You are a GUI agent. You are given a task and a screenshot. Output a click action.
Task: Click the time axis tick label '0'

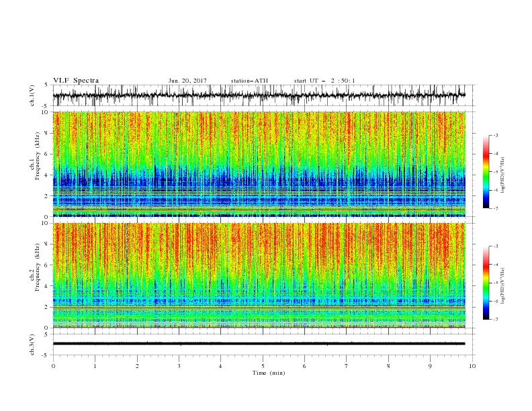coord(53,366)
